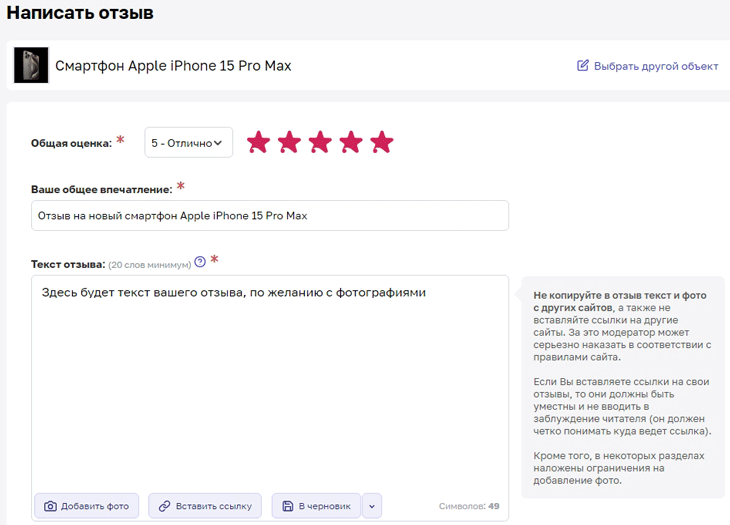Click the 'Написать отзыв' heading
Screen dimensions: 730x525
(80, 13)
